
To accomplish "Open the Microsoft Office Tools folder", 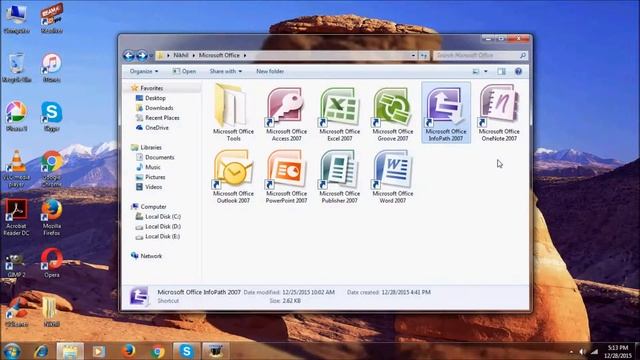I will (233, 112).
